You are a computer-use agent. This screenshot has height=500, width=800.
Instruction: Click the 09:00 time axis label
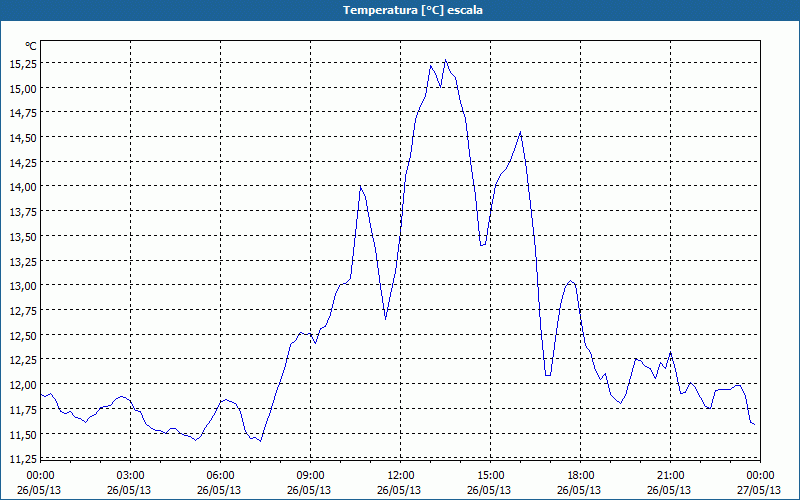click(x=310, y=476)
